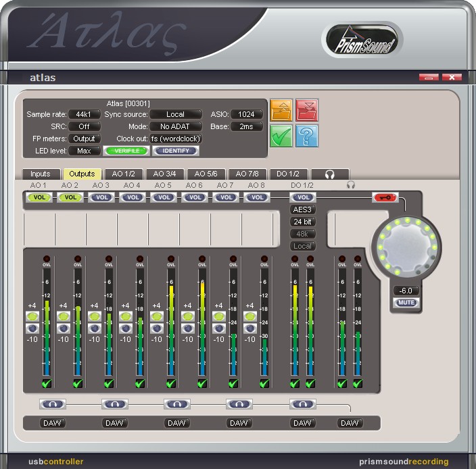Click the AO 5 level meter bar
The height and width of the screenshot is (469, 476).
171,322
